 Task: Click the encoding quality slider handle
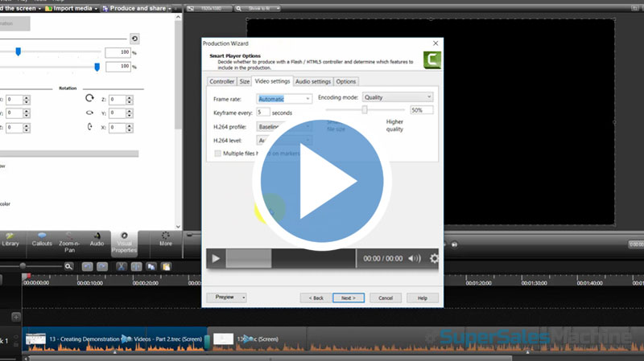(365, 109)
